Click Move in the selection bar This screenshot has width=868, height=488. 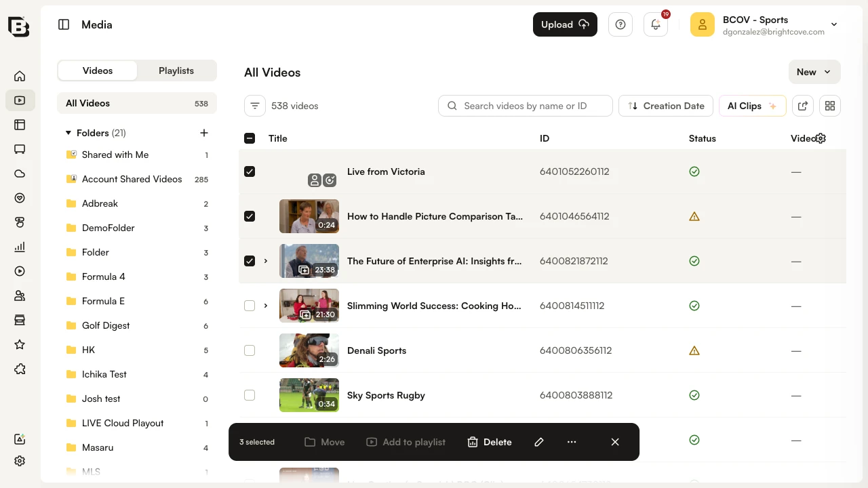click(325, 442)
